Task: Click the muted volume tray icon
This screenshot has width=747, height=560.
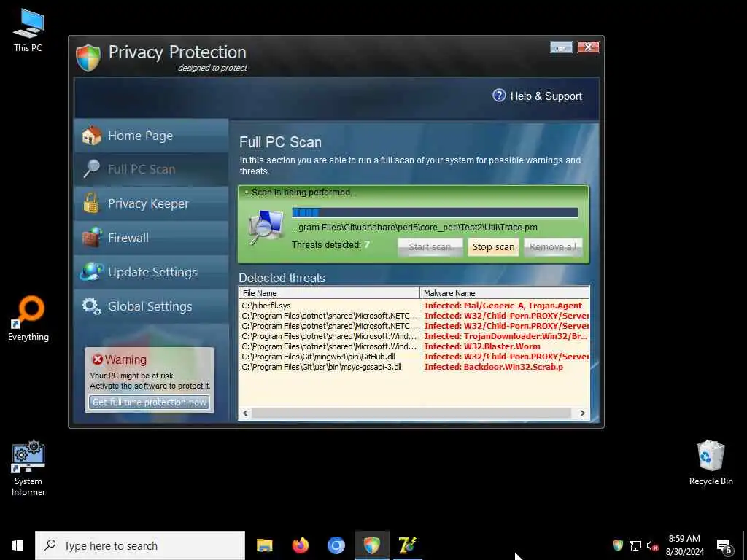Action: point(652,545)
